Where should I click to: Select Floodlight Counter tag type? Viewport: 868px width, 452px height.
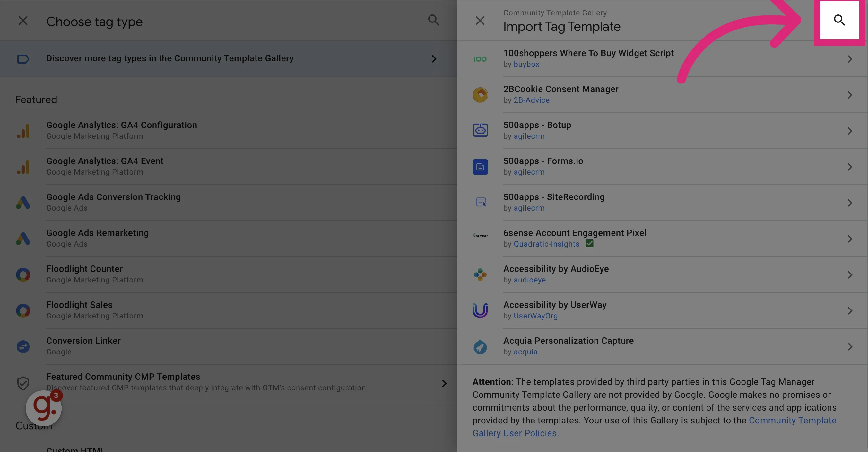pos(251,275)
